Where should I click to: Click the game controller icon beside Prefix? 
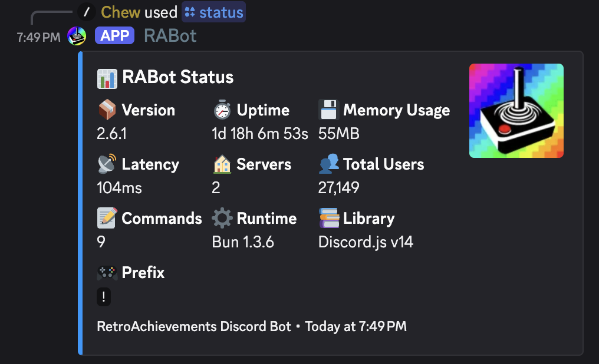[106, 273]
